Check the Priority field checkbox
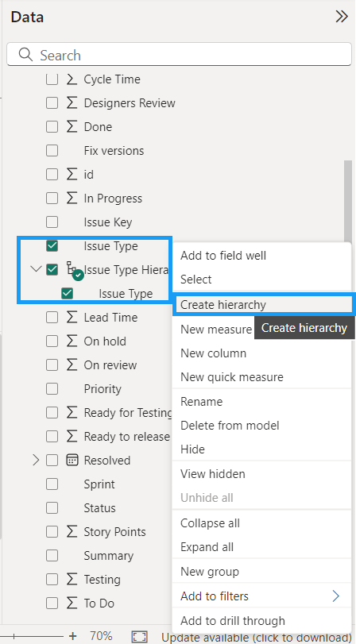Viewport: 356px width, 644px height. point(52,388)
